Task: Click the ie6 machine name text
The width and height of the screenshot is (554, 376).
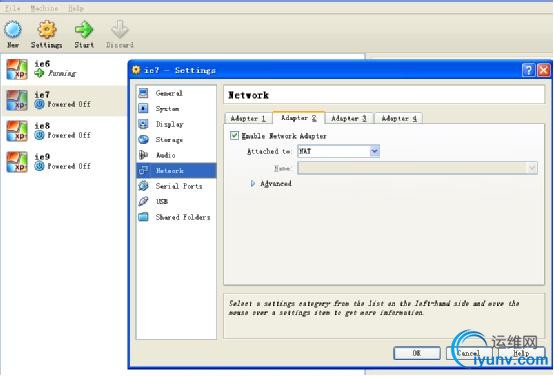Action: point(42,64)
